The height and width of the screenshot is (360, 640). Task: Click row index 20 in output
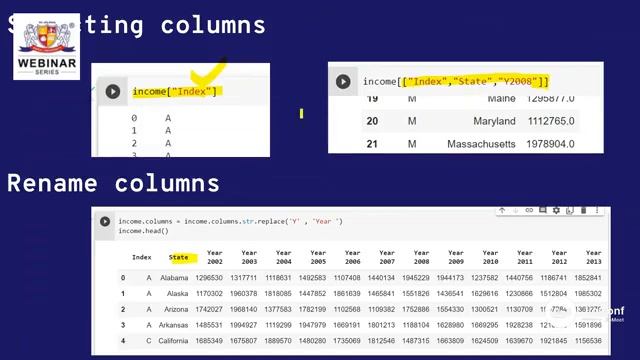(372, 121)
